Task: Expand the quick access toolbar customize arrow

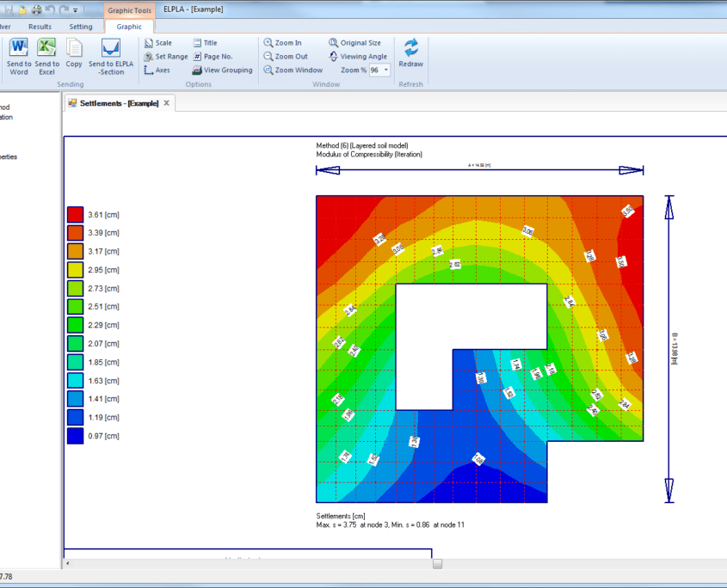Action: click(x=74, y=9)
